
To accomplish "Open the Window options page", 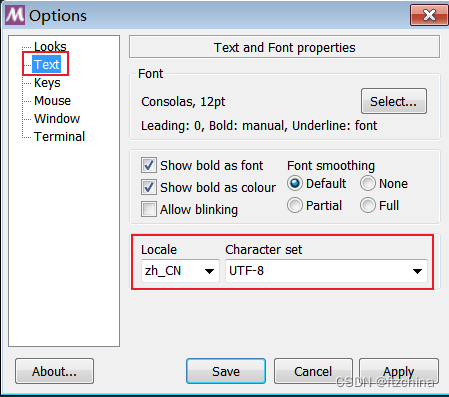I will 57,119.
